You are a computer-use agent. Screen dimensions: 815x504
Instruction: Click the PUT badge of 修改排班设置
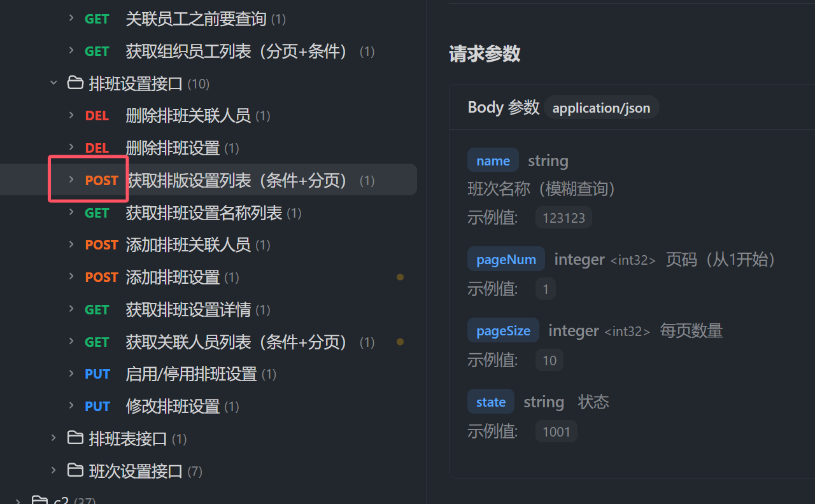[x=97, y=406]
